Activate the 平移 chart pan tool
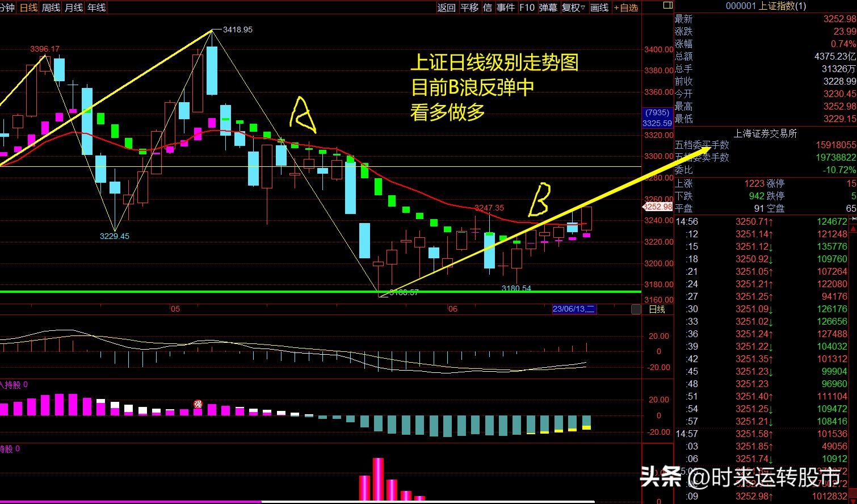The width and height of the screenshot is (857, 504). pos(469,8)
